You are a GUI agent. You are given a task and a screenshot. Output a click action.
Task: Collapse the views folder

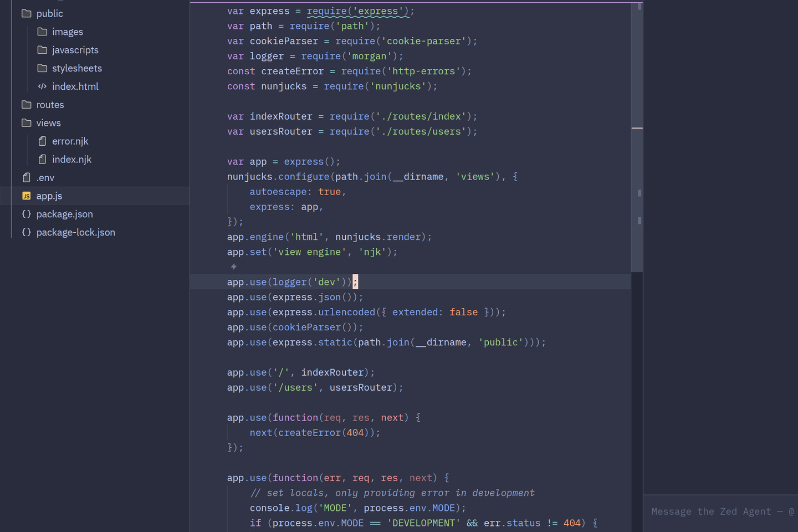click(x=95, y=123)
